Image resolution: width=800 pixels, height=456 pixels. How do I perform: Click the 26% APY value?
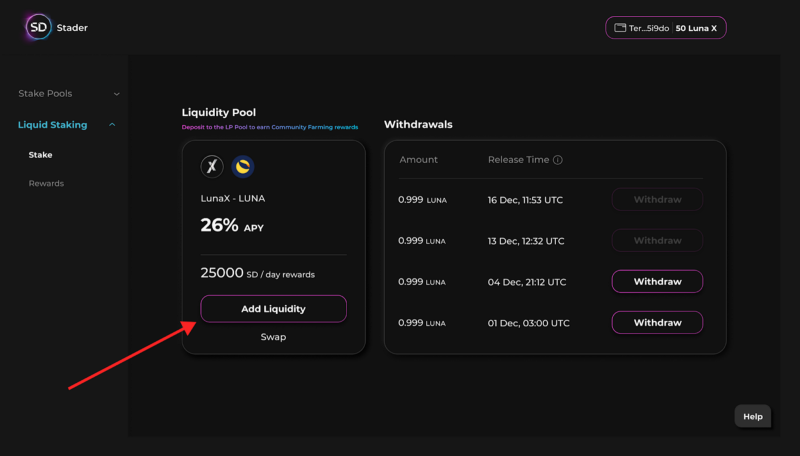point(232,225)
